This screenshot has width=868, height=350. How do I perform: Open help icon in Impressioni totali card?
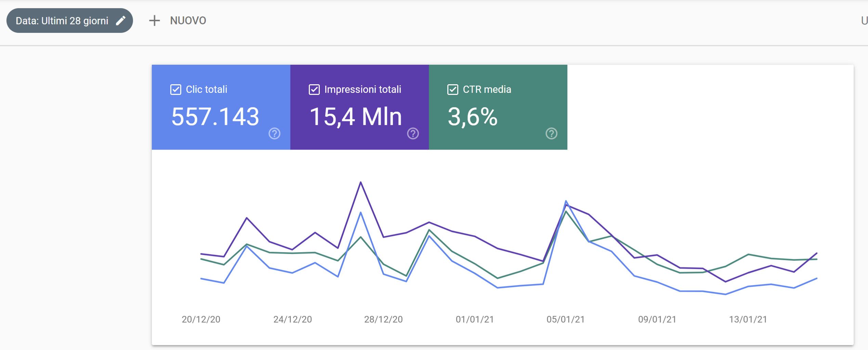[413, 134]
